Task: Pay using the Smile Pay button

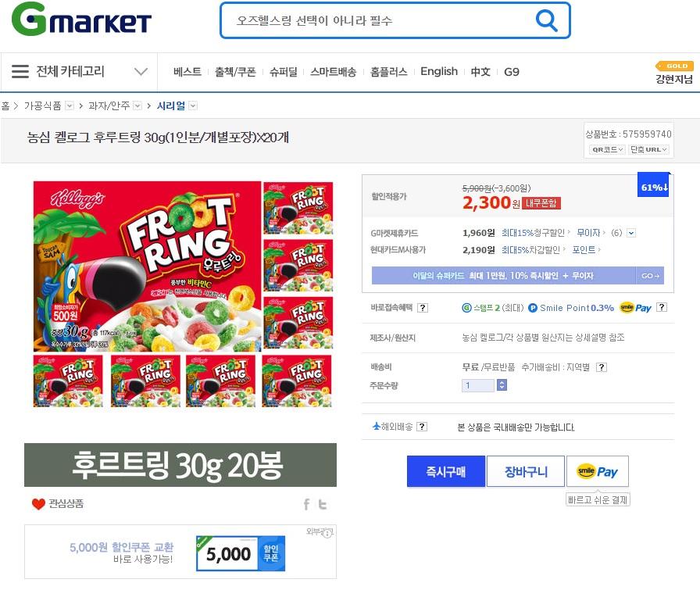Action: (598, 471)
